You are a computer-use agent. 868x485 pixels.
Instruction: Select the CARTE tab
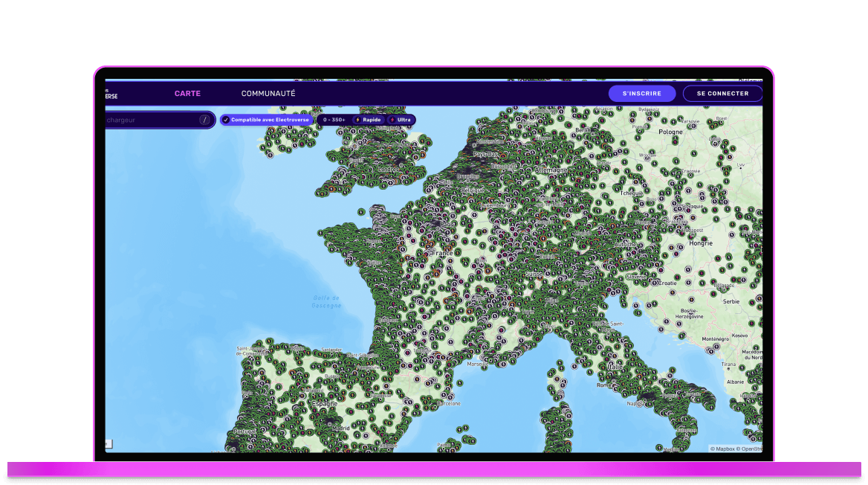[187, 93]
